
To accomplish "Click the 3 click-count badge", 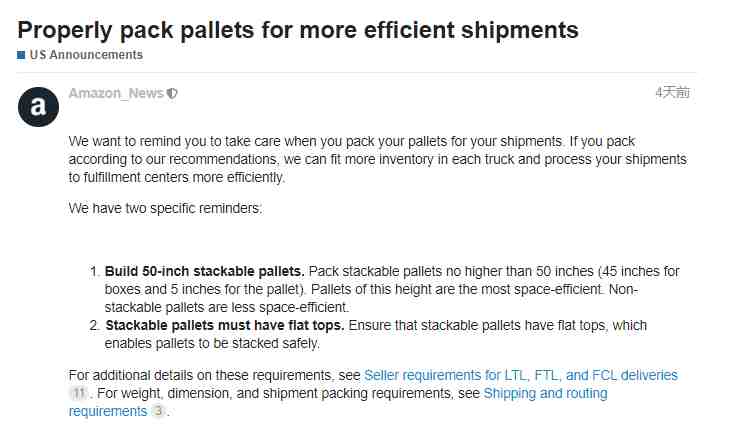I will coord(159,411).
